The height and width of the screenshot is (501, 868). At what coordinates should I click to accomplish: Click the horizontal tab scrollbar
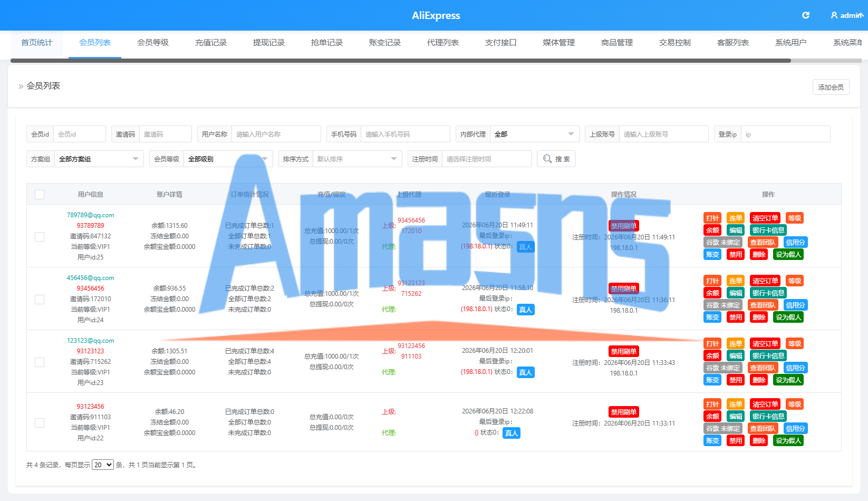tap(401, 61)
